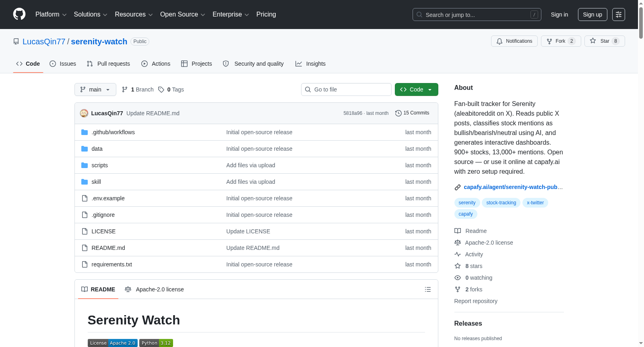The image size is (644, 347).
Task: Expand the Open Source menu
Action: (182, 15)
